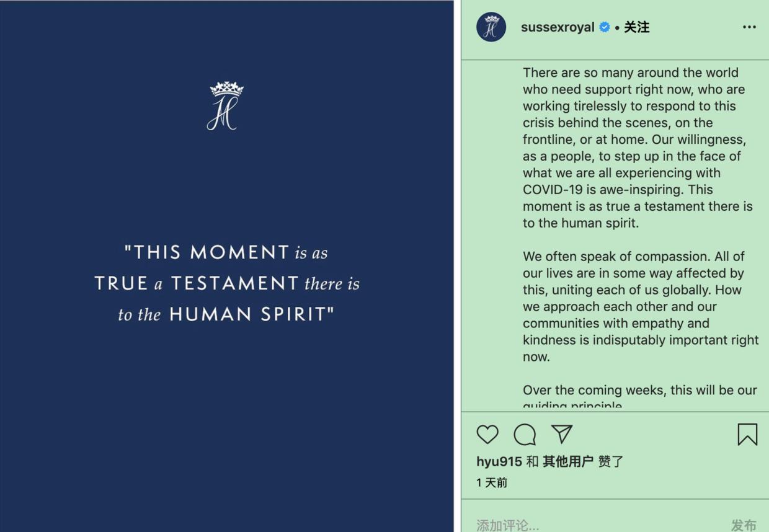Click the HUMAN SPIRIT quote in the image
The height and width of the screenshot is (532, 769).
251,314
